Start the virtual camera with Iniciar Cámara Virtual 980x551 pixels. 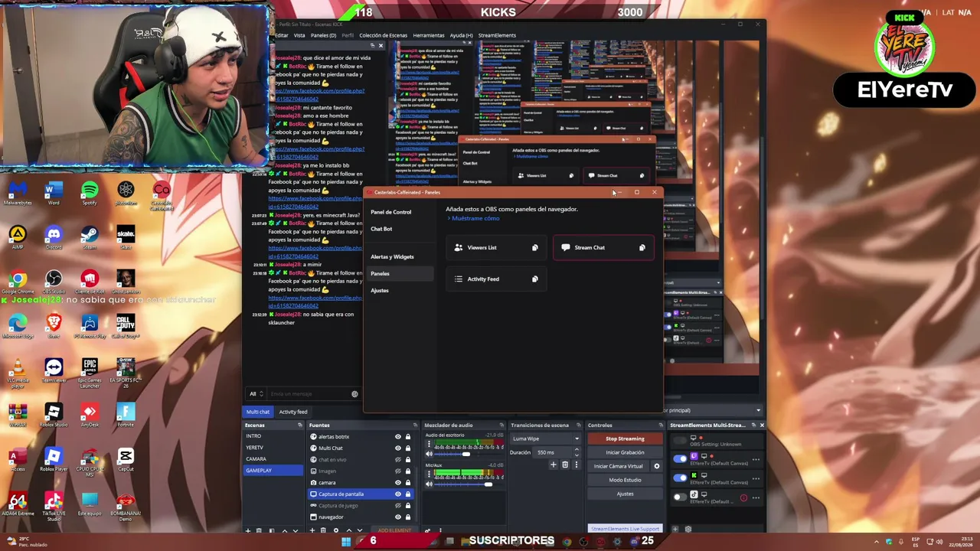[x=619, y=467]
